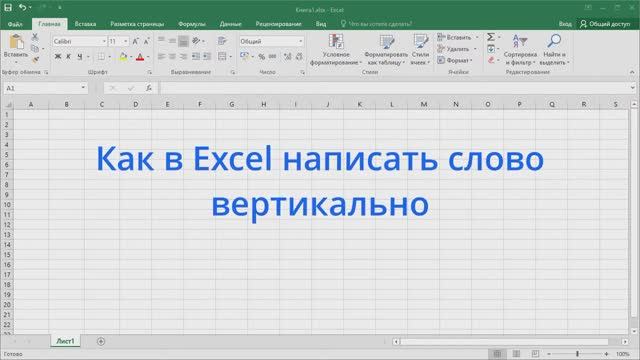
Task: Click the Format Painter brush icon
Action: pos(36,60)
